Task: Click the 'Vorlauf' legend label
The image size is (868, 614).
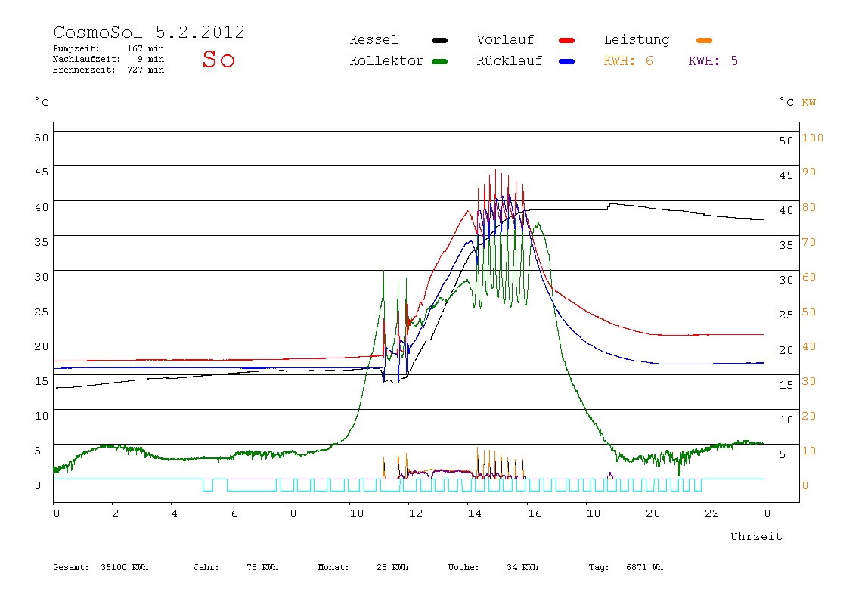Action: coord(505,40)
